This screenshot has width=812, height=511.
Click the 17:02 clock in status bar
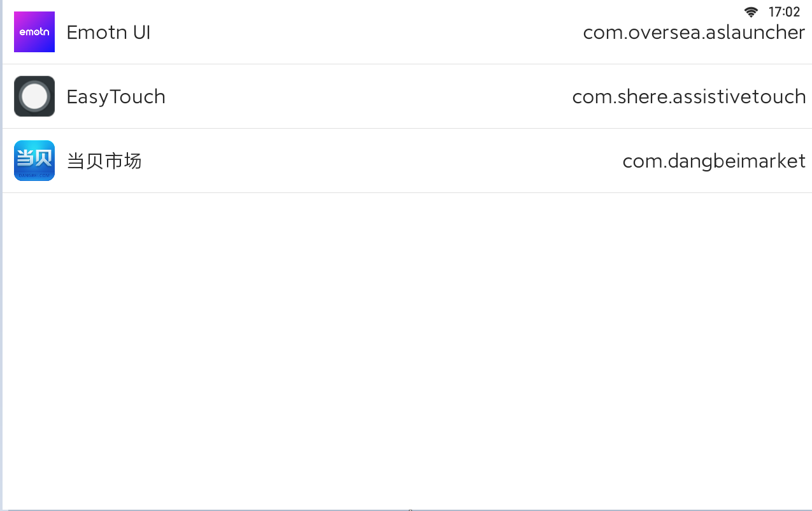784,12
